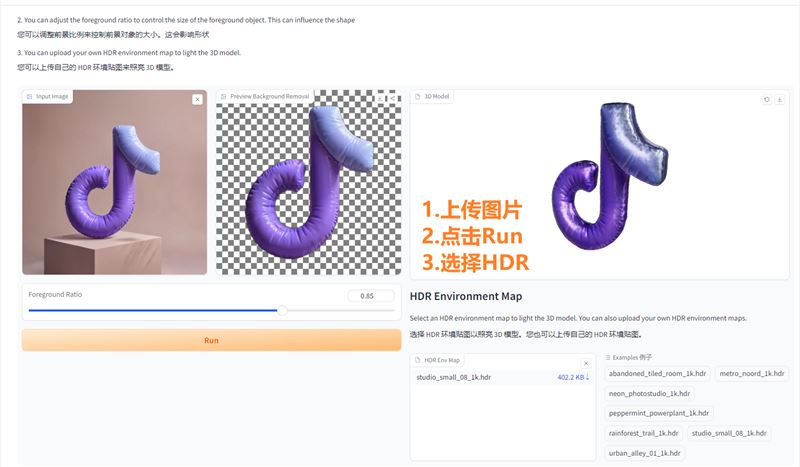Viewport: 800px width, 467px height.
Task: Load example rainforest_trail_1k.hdr
Action: pyautogui.click(x=643, y=433)
